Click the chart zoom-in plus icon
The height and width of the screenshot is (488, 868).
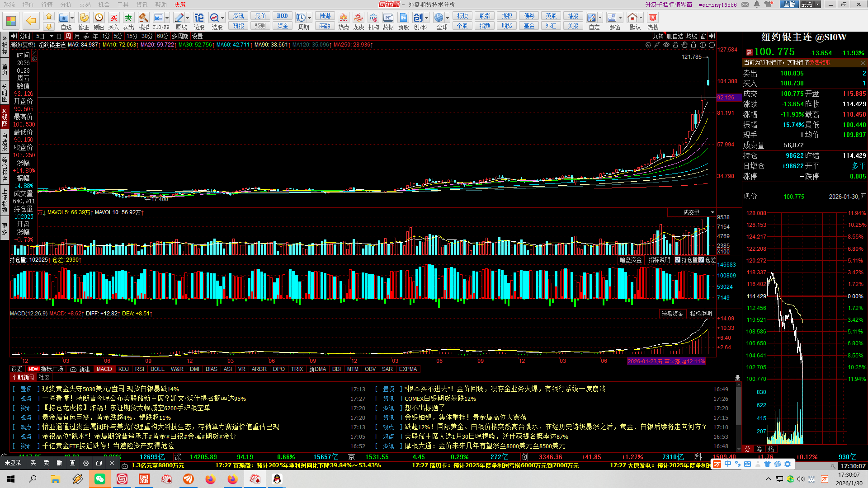click(x=703, y=45)
